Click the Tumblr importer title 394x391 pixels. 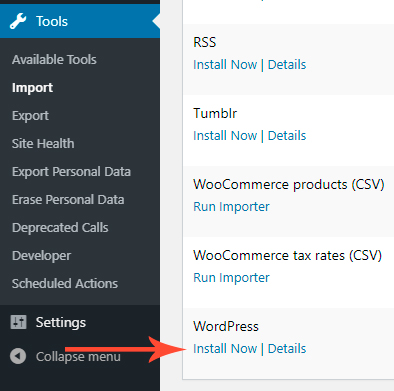pos(215,113)
